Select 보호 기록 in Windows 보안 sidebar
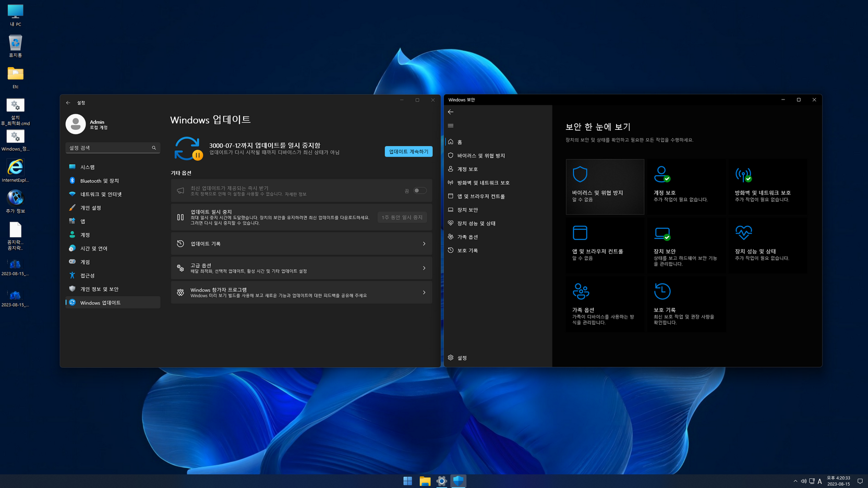 (x=498, y=251)
